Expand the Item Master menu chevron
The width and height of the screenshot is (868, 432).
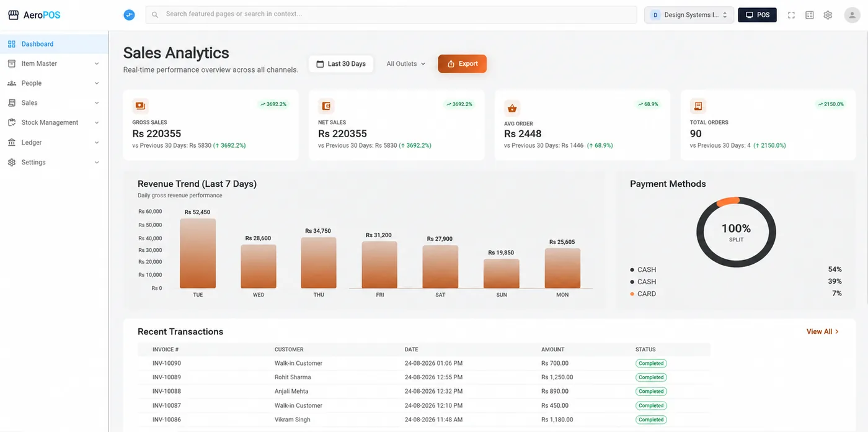pos(97,63)
